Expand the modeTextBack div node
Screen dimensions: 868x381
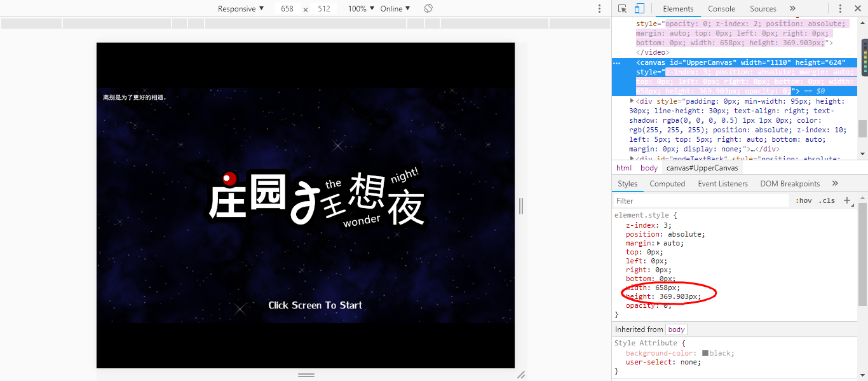(x=632, y=158)
